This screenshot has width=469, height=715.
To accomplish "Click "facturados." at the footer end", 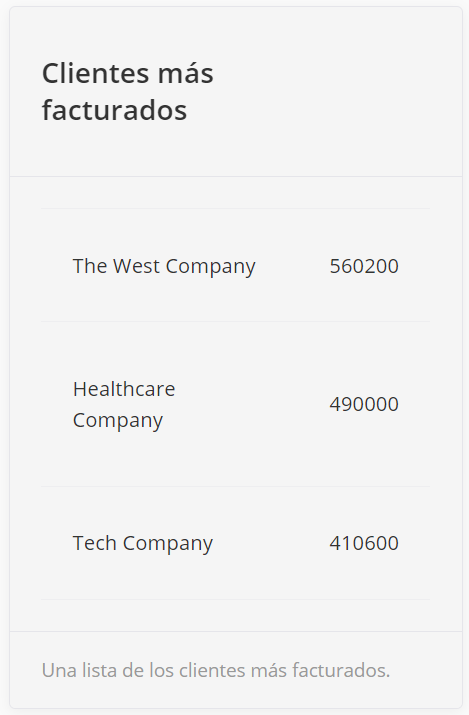I will click(341, 670).
